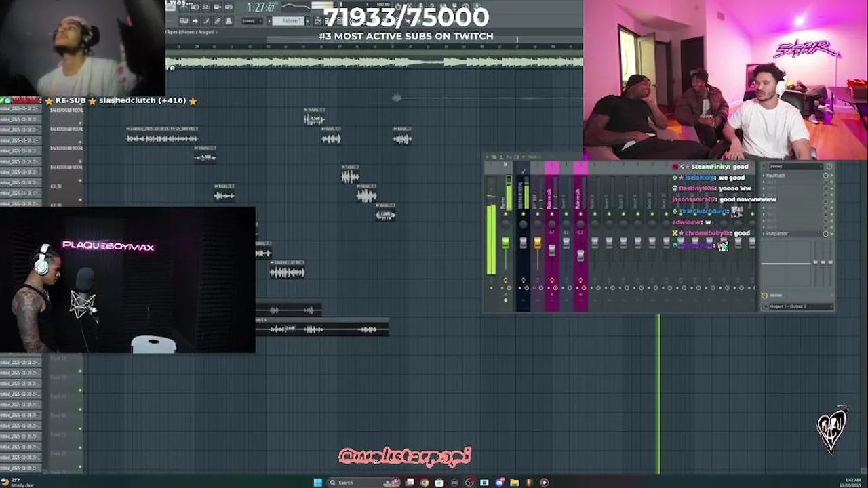Expand Fruity Limiter slot options arrow

click(x=764, y=234)
